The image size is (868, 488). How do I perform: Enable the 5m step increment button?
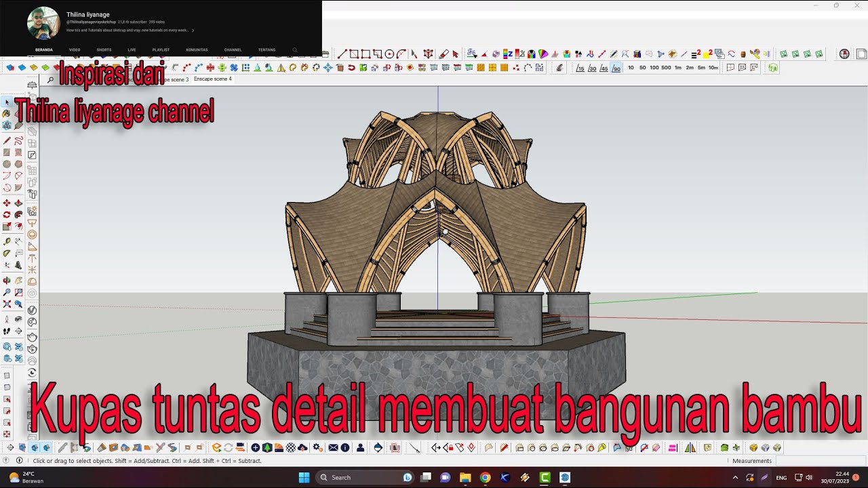click(701, 68)
